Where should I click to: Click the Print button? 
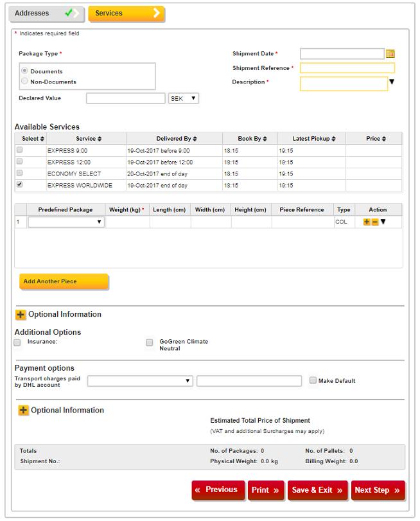click(266, 490)
